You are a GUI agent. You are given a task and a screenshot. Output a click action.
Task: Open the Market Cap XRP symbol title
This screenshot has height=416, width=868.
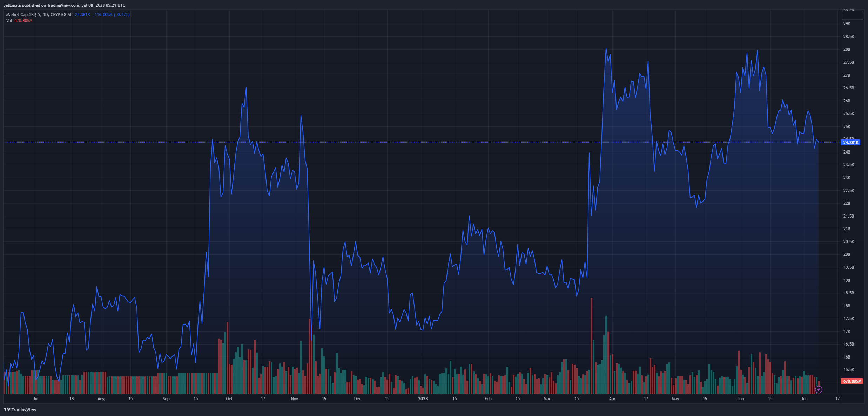pyautogui.click(x=39, y=15)
